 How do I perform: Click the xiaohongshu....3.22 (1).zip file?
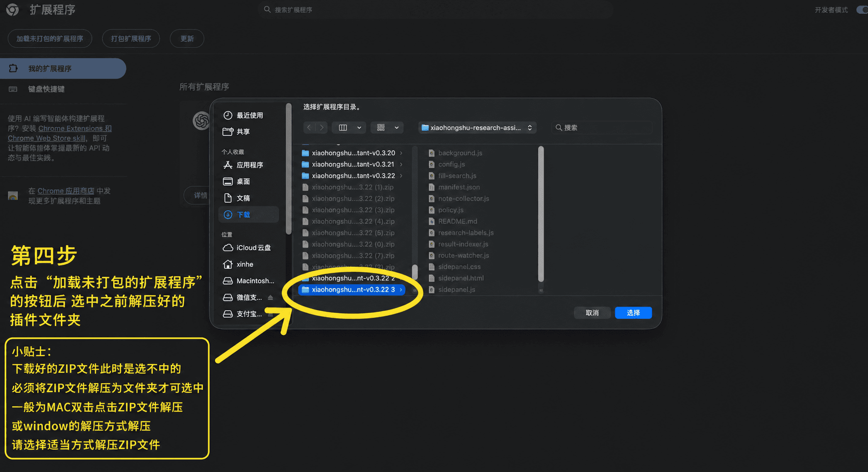(352, 187)
